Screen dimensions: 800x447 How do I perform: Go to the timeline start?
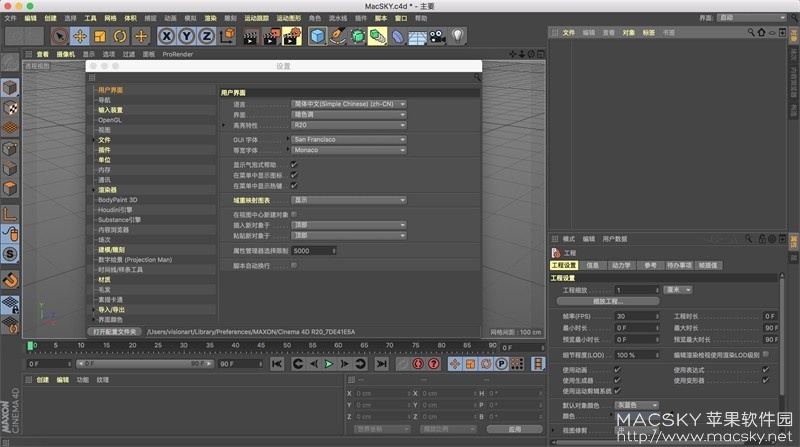coord(277,364)
